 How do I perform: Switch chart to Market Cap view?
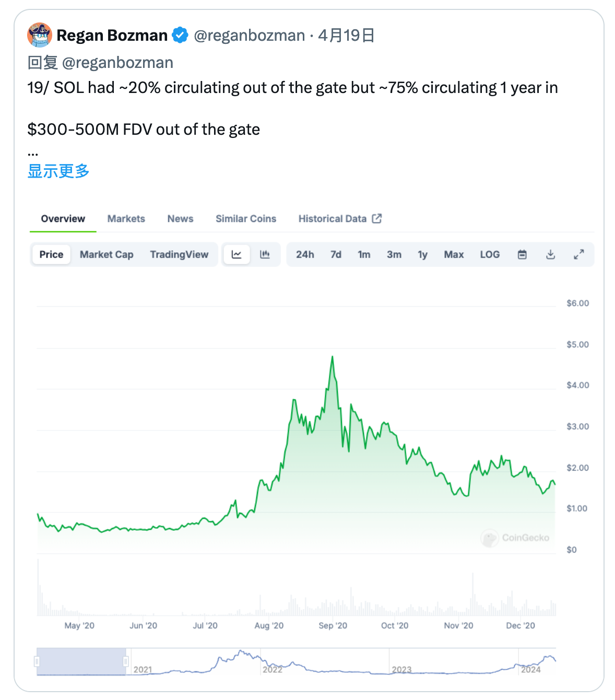click(106, 254)
